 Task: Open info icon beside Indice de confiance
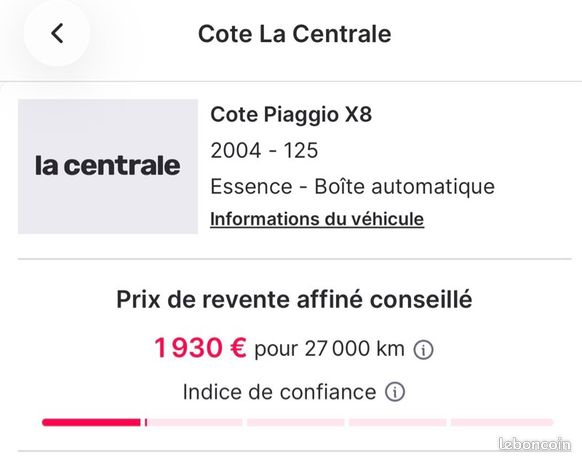(x=395, y=392)
